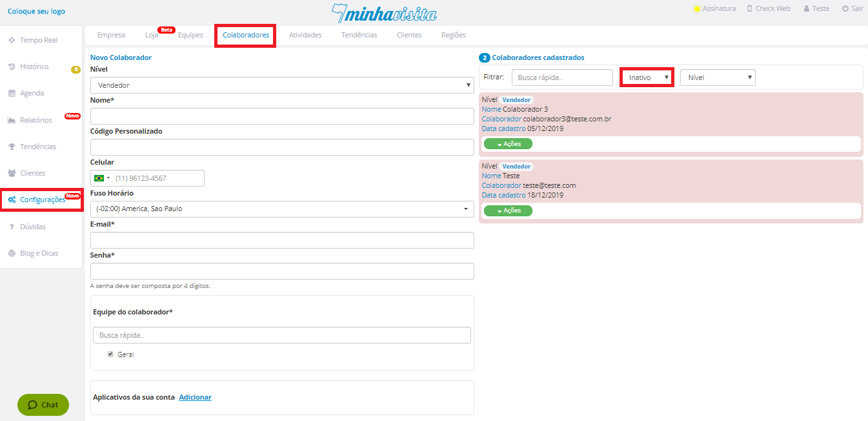Open Relatórios chart section
Screen dimensions: 868x421
point(35,120)
